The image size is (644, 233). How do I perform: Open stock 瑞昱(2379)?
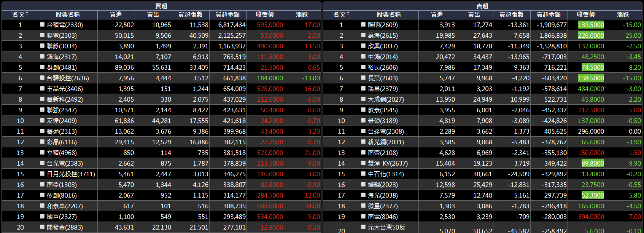pos(383,89)
